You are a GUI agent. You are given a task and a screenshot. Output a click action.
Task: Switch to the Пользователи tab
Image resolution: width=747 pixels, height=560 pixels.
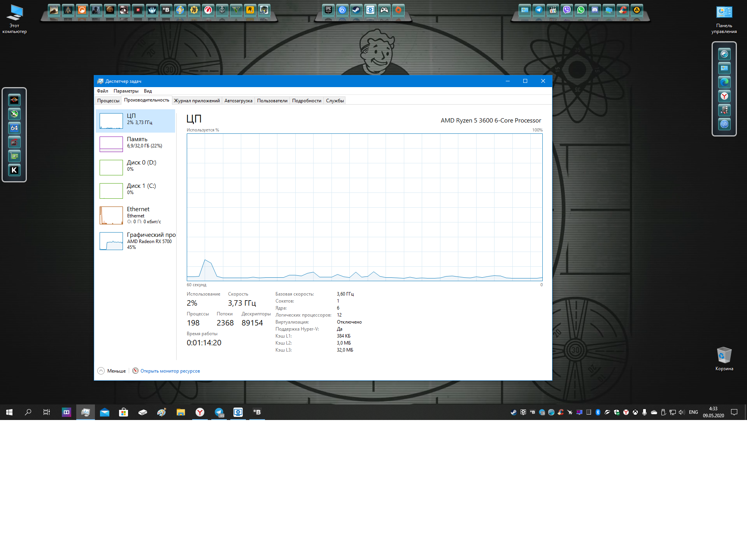coord(272,101)
